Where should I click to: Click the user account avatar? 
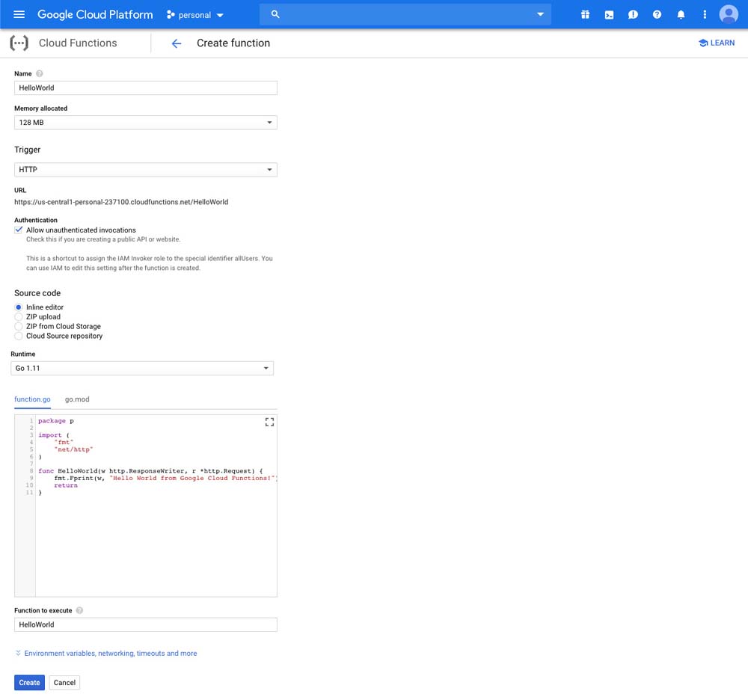pos(729,14)
